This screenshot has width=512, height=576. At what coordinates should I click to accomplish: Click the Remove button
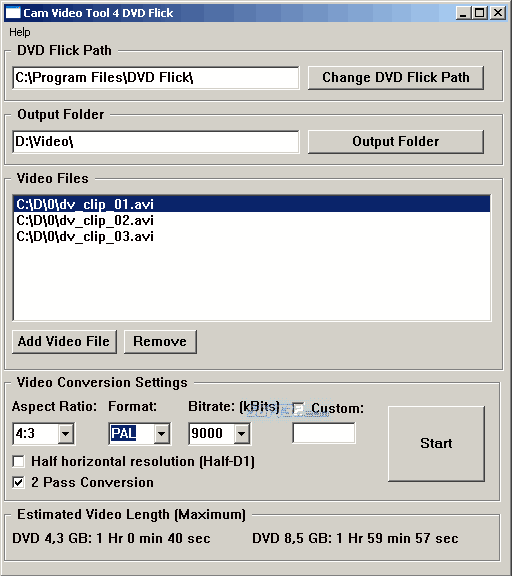click(160, 342)
